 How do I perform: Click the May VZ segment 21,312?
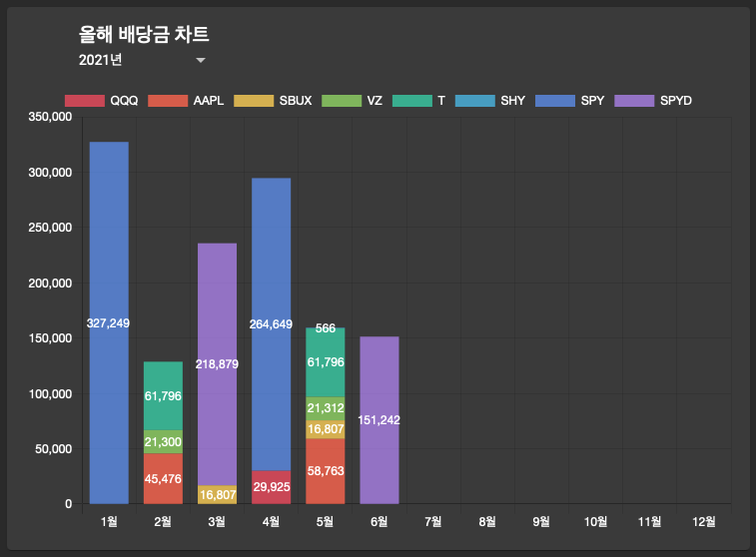pos(326,408)
